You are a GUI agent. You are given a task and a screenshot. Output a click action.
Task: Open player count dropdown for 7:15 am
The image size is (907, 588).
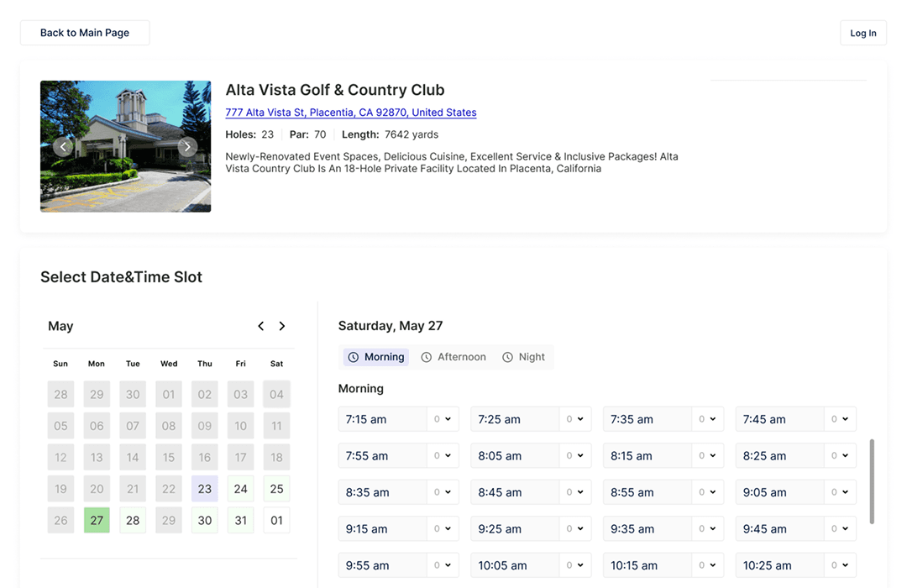443,419
